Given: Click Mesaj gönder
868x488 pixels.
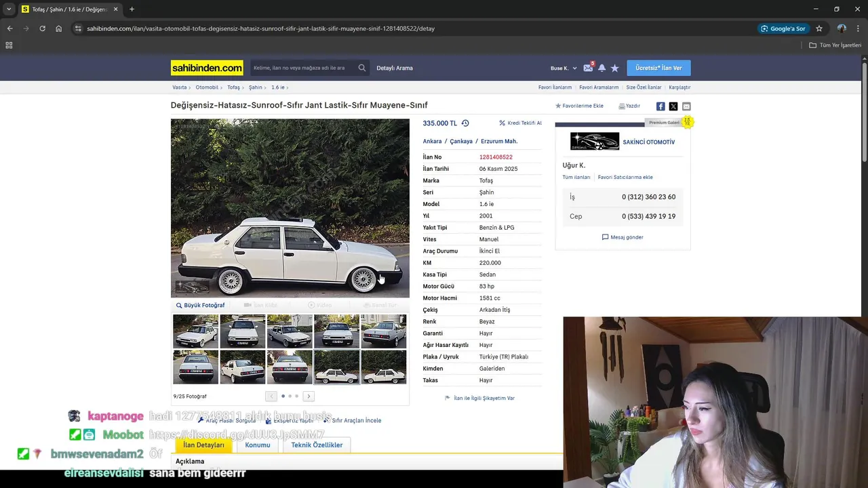Looking at the screenshot, I should click(x=623, y=237).
